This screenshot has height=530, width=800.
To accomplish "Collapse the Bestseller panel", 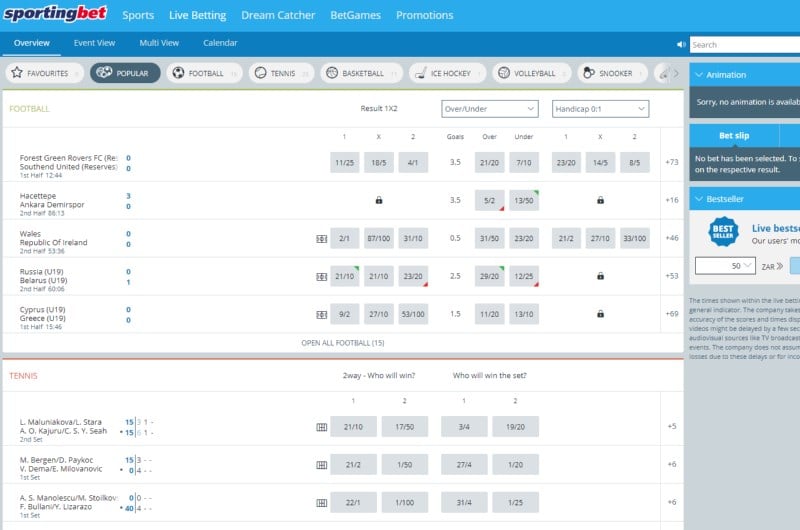I will pos(699,199).
